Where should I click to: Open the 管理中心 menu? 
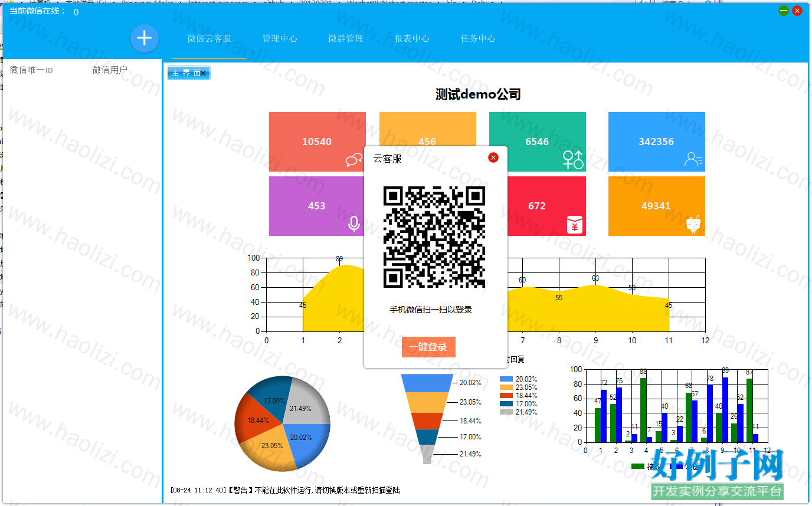[x=280, y=39]
